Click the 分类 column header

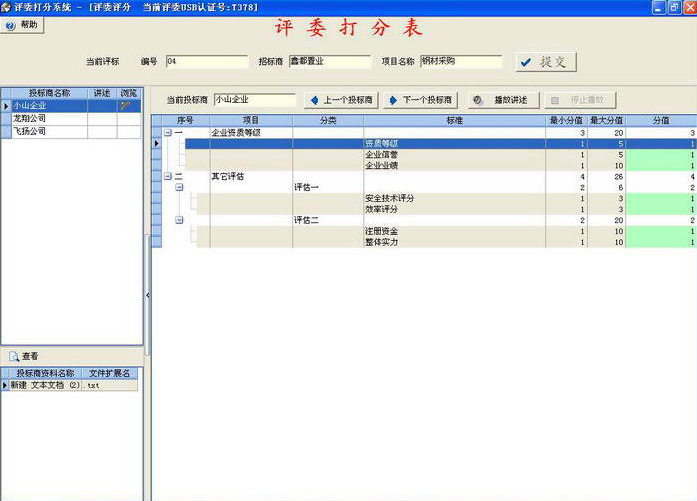point(328,120)
